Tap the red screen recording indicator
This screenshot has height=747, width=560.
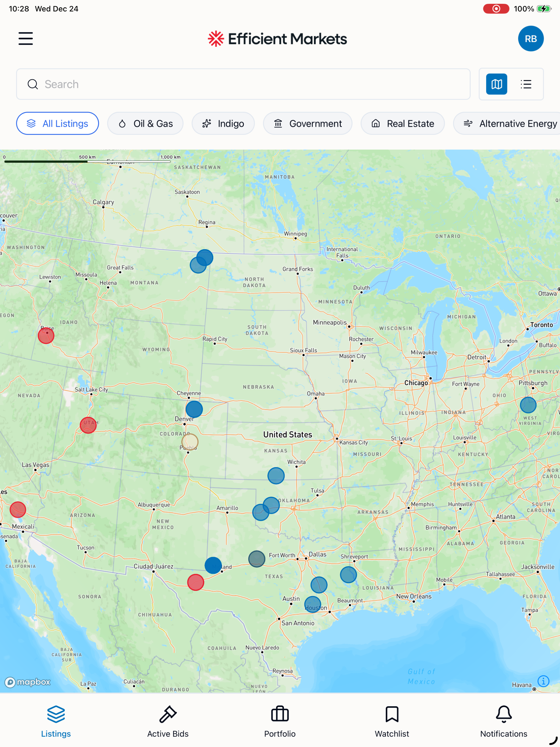tap(496, 9)
